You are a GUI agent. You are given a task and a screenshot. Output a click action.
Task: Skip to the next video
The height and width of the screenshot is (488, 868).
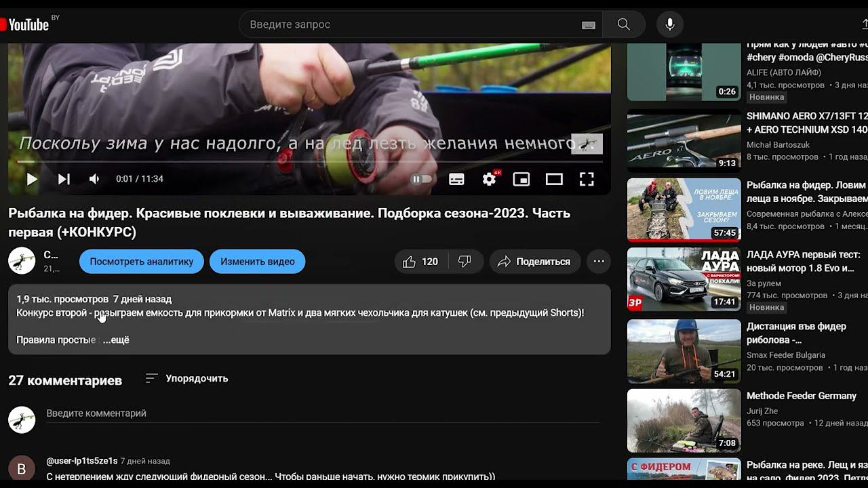pos(64,179)
